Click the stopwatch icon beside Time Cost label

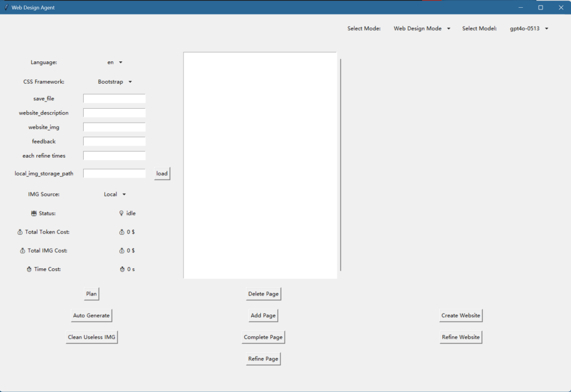tap(29, 269)
